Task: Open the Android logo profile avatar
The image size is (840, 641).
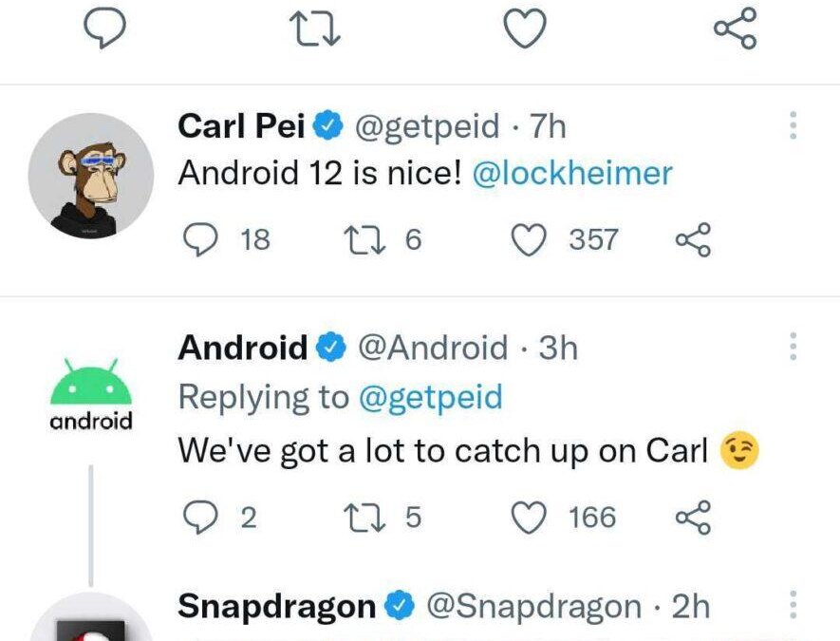Action: (91, 394)
